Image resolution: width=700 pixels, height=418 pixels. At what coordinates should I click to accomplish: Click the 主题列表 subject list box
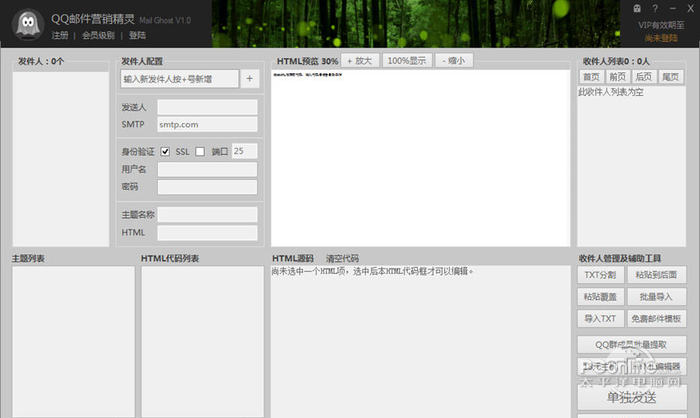[73, 342]
